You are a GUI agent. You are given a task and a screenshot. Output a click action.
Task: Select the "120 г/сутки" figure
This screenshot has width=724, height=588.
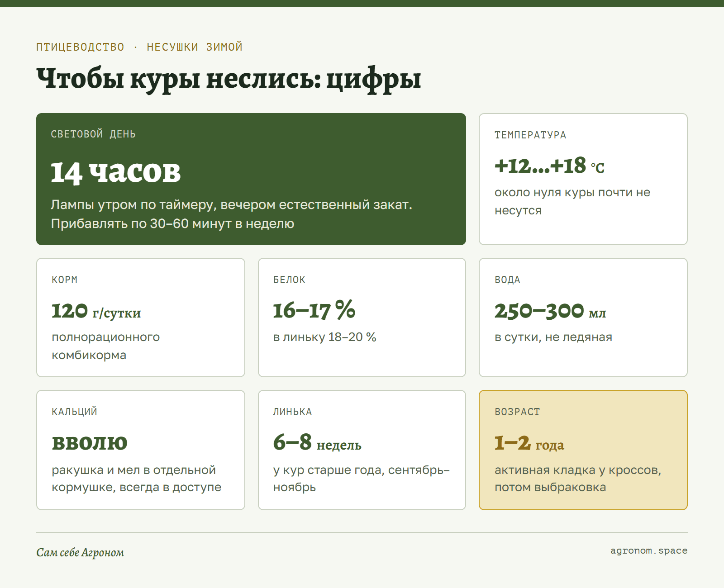tap(96, 311)
